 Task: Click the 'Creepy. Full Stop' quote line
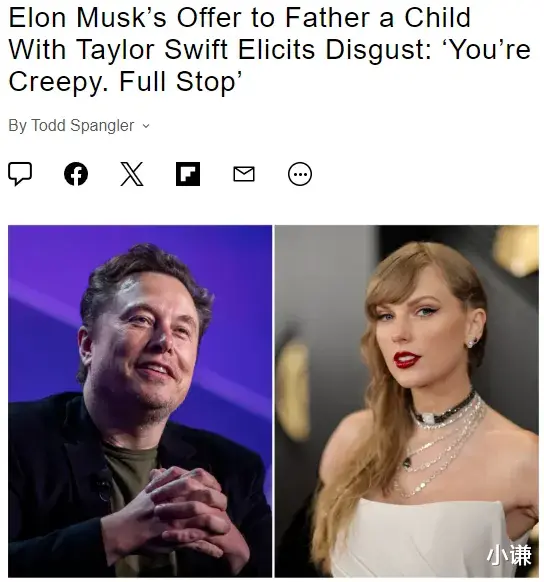(125, 82)
